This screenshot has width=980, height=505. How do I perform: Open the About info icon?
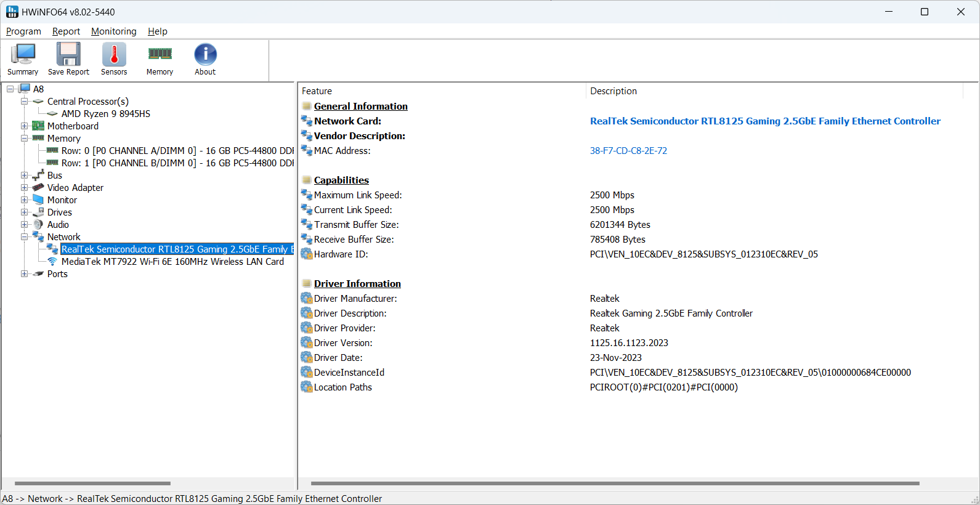(205, 59)
